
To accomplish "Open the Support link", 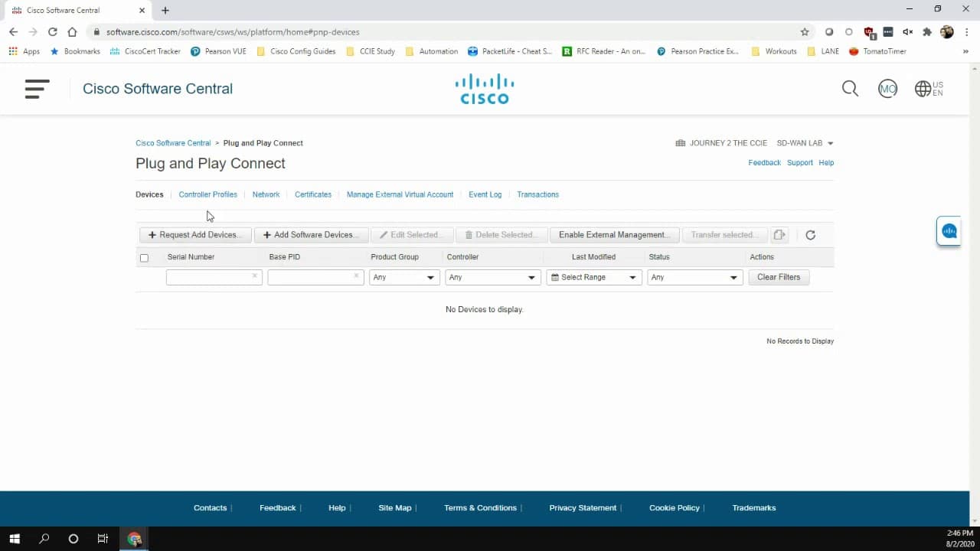I will pos(800,163).
